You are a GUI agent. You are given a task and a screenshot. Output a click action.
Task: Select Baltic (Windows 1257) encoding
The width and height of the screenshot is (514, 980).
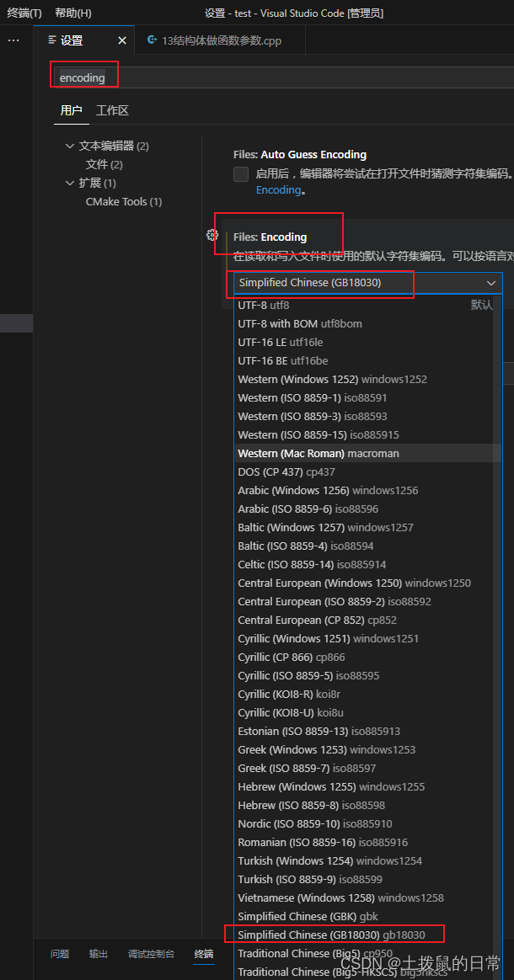click(367, 528)
